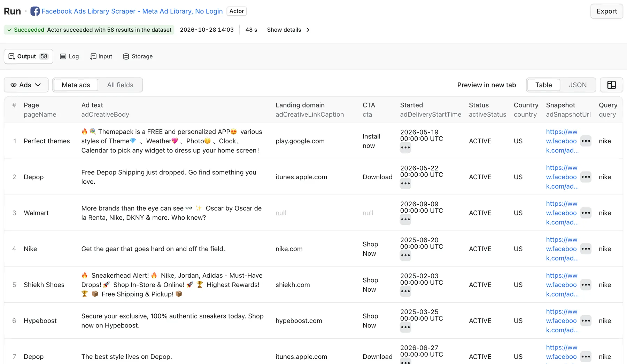The width and height of the screenshot is (627, 364).
Task: Select the Table view toggle
Action: [543, 85]
